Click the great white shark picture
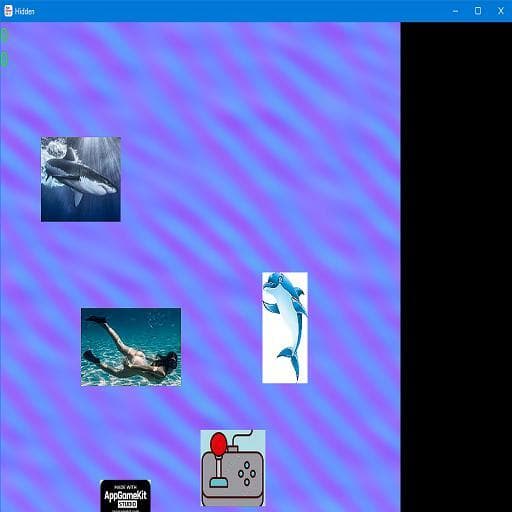This screenshot has height=512, width=512. tap(81, 179)
